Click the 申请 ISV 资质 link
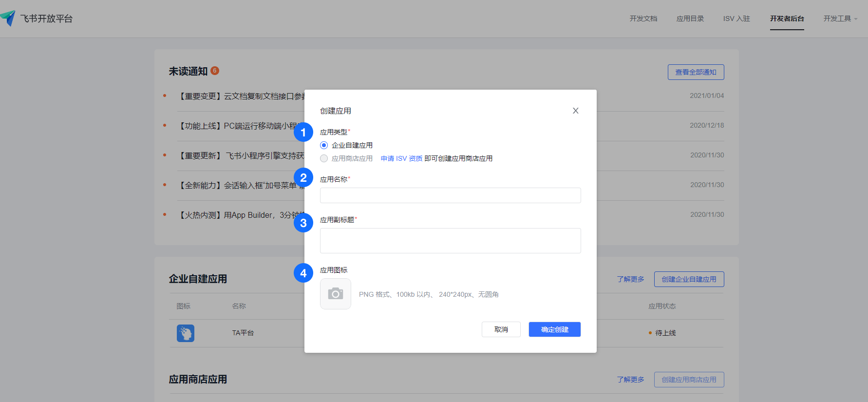This screenshot has width=868, height=402. point(401,158)
